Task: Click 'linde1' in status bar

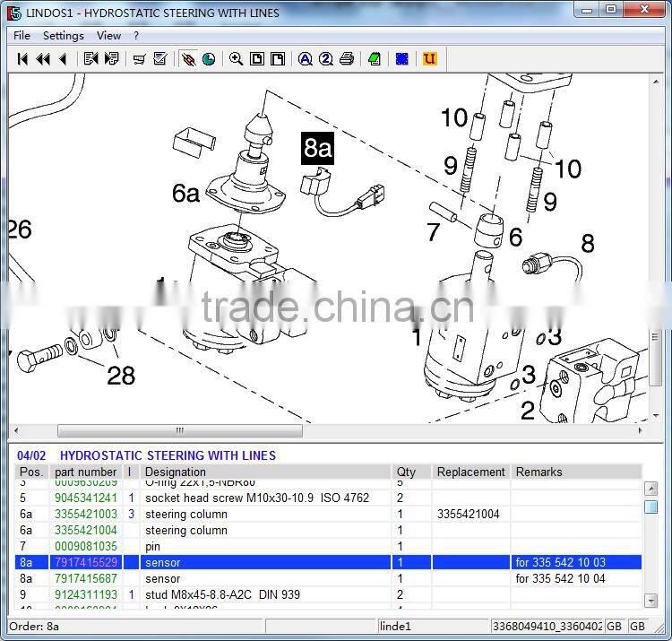Action: (395, 627)
